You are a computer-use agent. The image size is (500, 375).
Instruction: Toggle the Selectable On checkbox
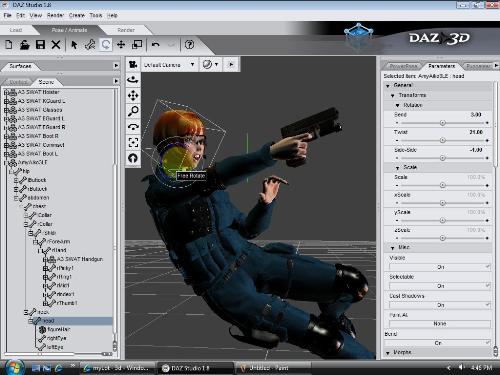pyautogui.click(x=488, y=286)
